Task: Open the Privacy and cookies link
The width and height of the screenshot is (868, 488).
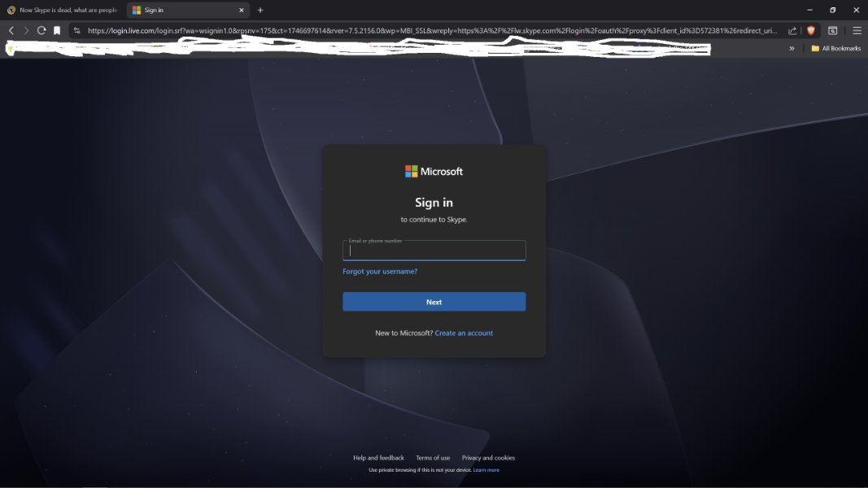Action: click(x=488, y=458)
